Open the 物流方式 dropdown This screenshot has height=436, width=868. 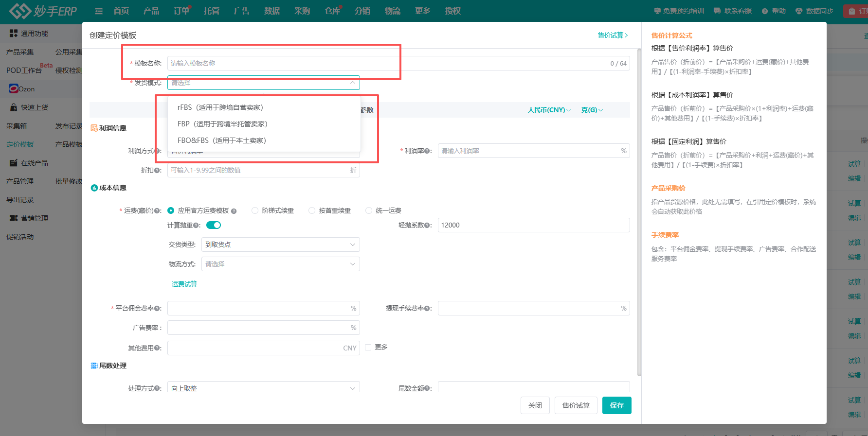tap(263, 264)
